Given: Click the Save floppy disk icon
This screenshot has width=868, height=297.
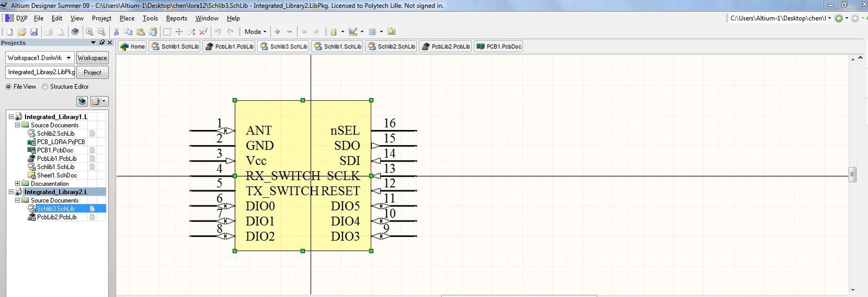Looking at the screenshot, I should point(34,32).
